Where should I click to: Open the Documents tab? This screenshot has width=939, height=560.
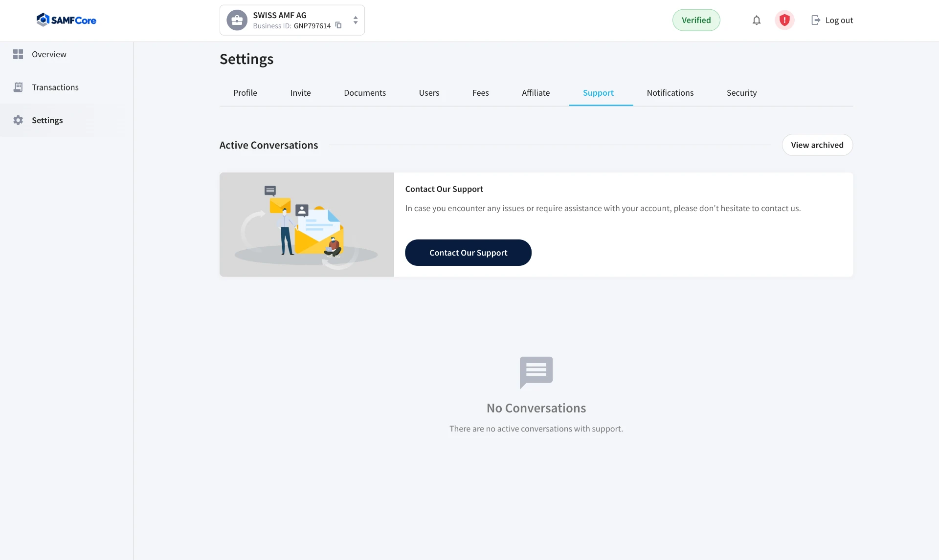(x=365, y=93)
